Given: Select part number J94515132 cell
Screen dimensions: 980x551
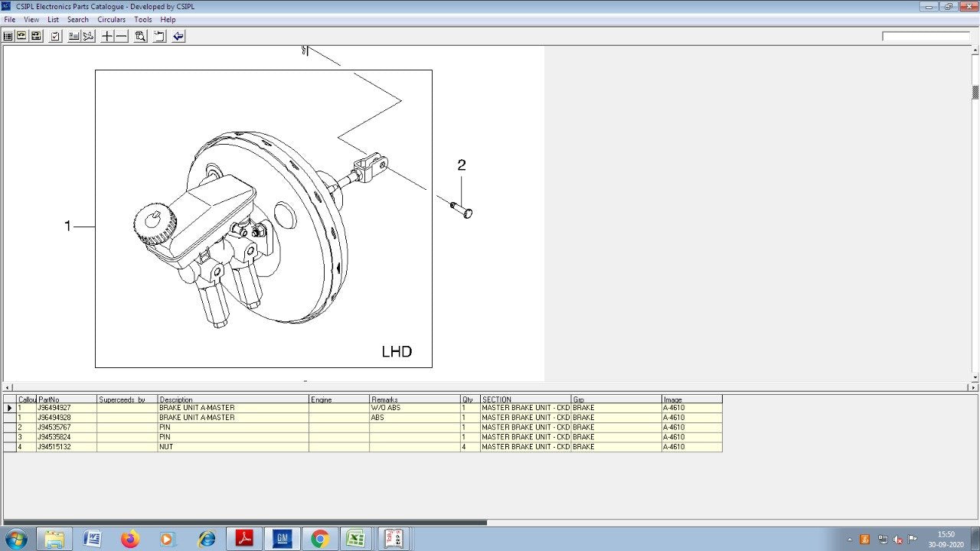Looking at the screenshot, I should pyautogui.click(x=67, y=447).
